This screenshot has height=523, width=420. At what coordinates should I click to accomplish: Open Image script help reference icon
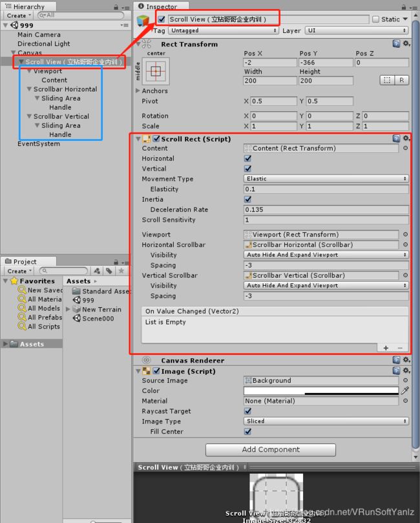[396, 370]
